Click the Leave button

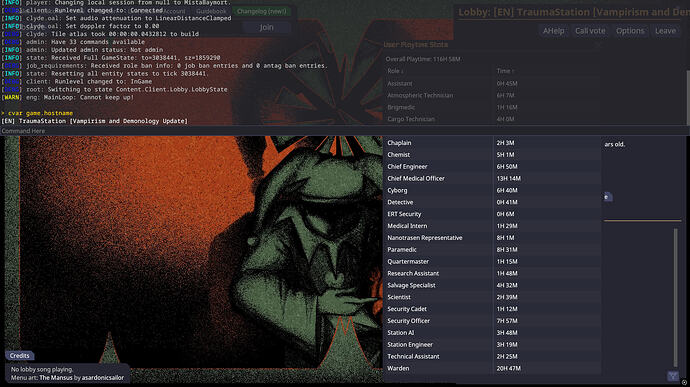click(665, 31)
